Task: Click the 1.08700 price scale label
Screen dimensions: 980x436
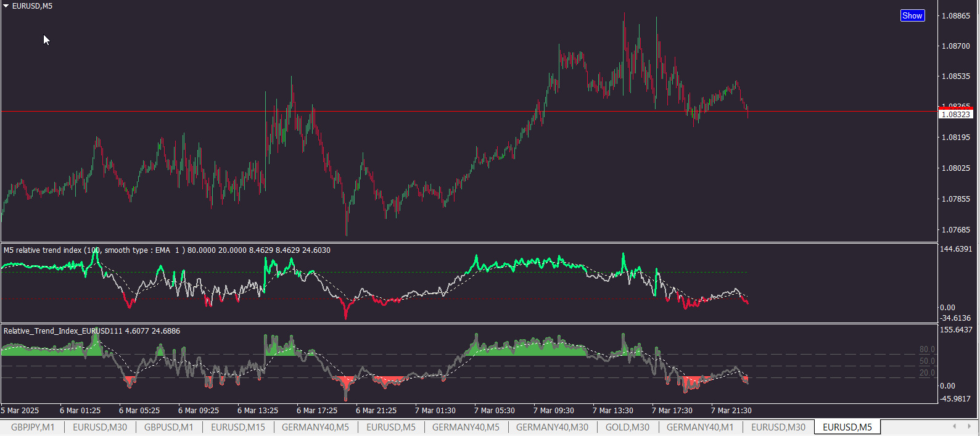Action: 955,46
